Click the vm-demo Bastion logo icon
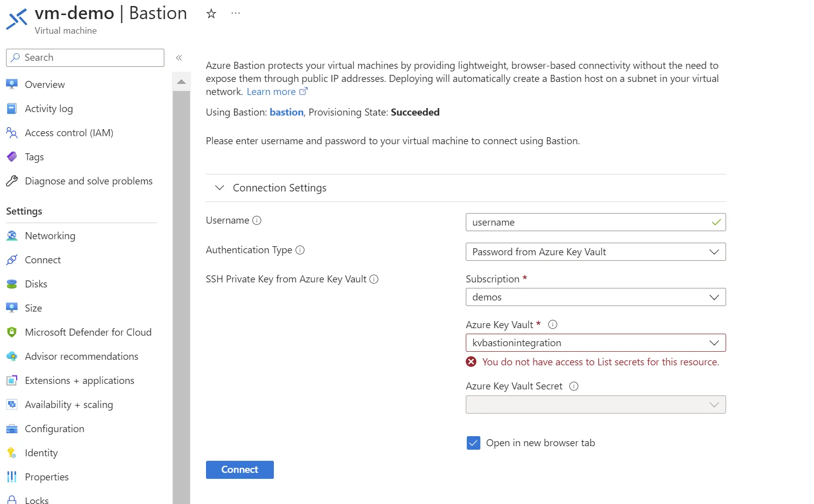Image resolution: width=814 pixels, height=504 pixels. point(17,19)
